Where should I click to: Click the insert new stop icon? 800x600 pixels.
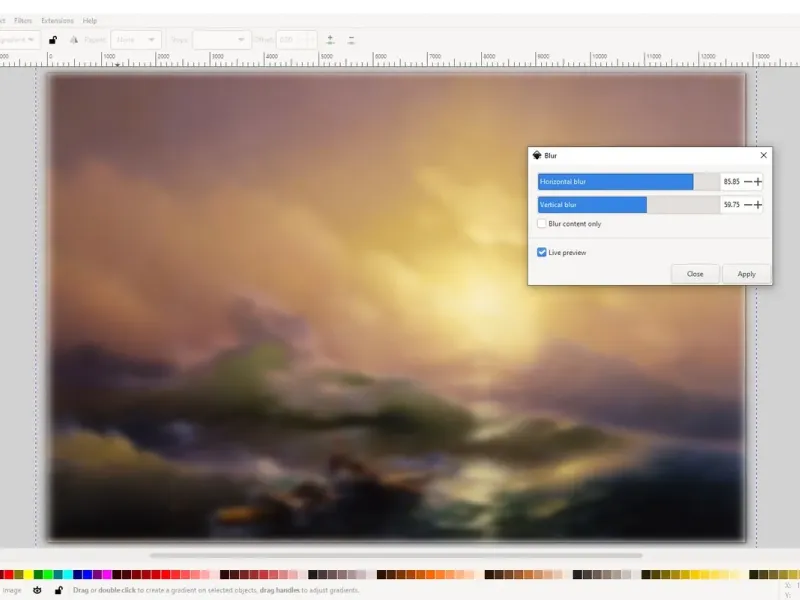330,40
